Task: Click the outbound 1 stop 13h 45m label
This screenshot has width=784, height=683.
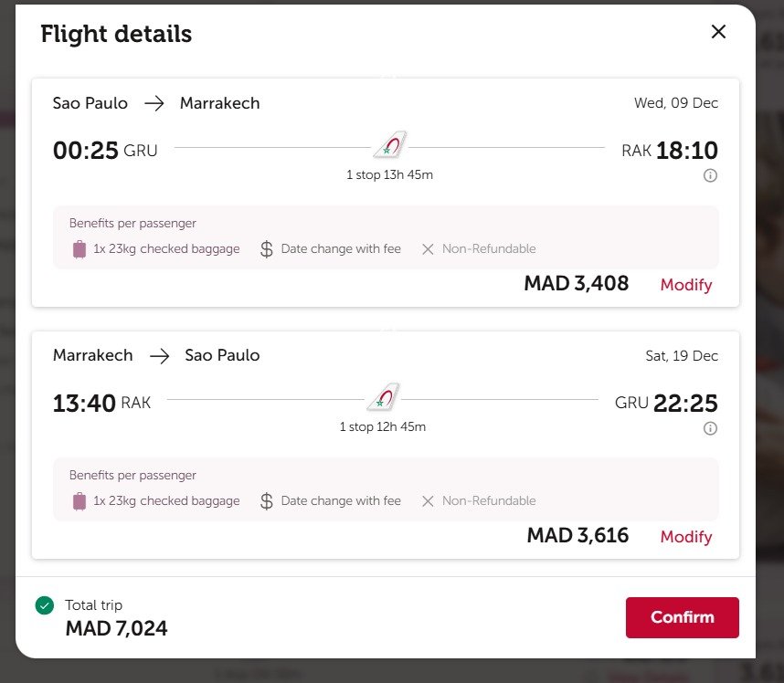Action: tap(389, 174)
